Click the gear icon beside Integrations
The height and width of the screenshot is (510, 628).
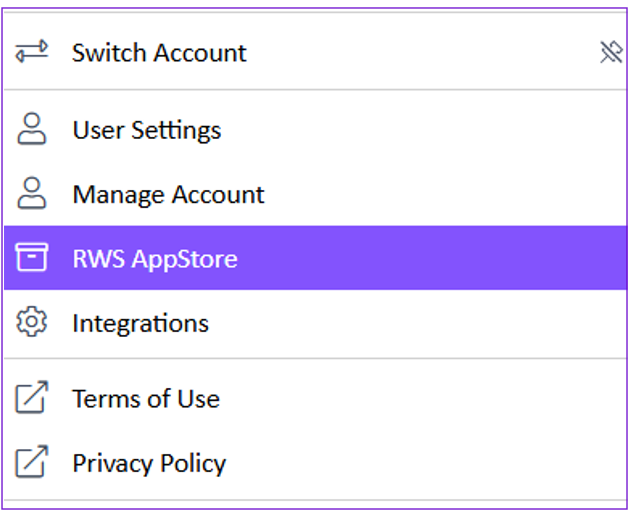[32, 322]
